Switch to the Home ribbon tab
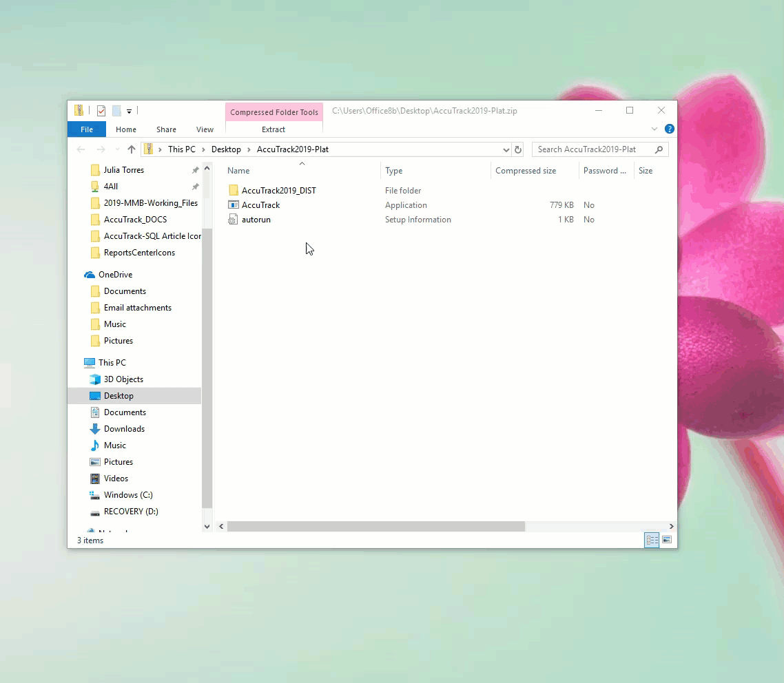Screen dimensions: 784x683 tap(126, 129)
